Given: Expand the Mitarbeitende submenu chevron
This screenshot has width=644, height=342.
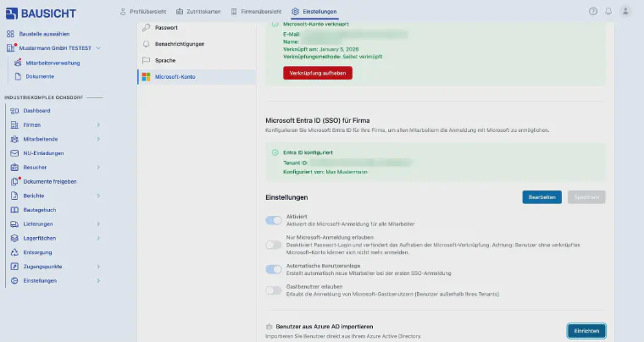Looking at the screenshot, I should (98, 139).
